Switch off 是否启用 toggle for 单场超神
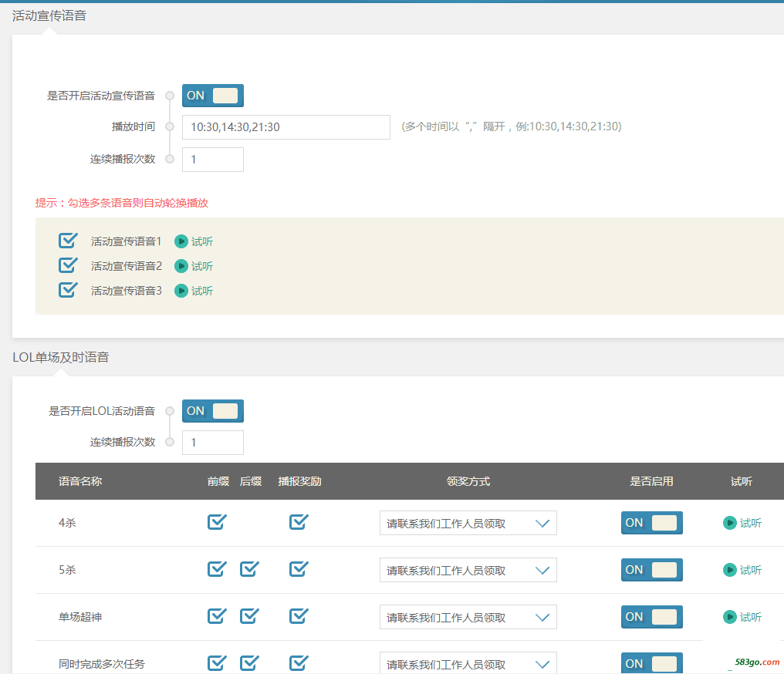 [652, 617]
